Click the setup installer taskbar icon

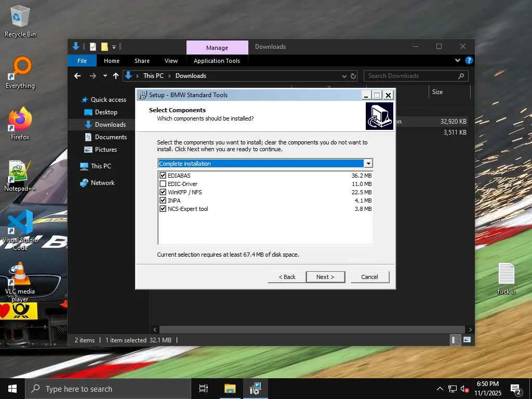(255, 389)
